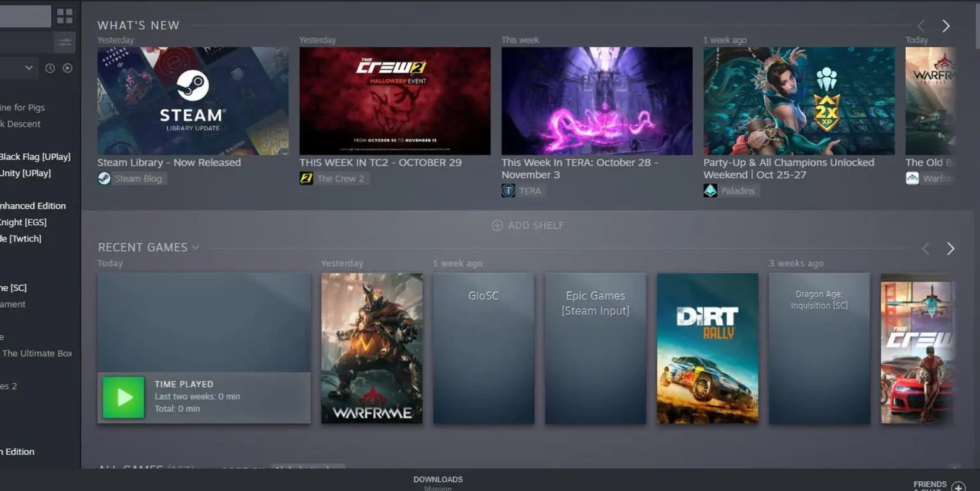
Task: Toggle the ready-to-play filter icon
Action: (x=68, y=68)
